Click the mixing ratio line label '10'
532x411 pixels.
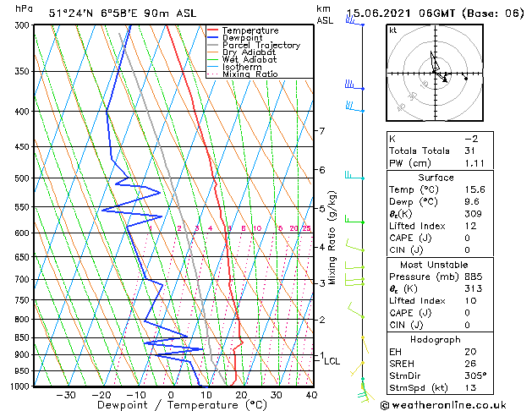point(257,228)
